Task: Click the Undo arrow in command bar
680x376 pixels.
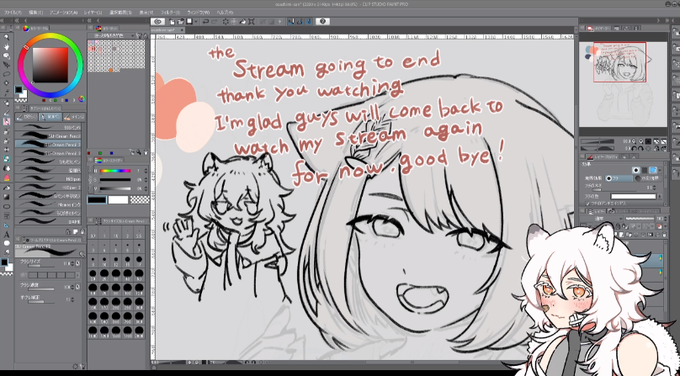Action: (x=206, y=21)
